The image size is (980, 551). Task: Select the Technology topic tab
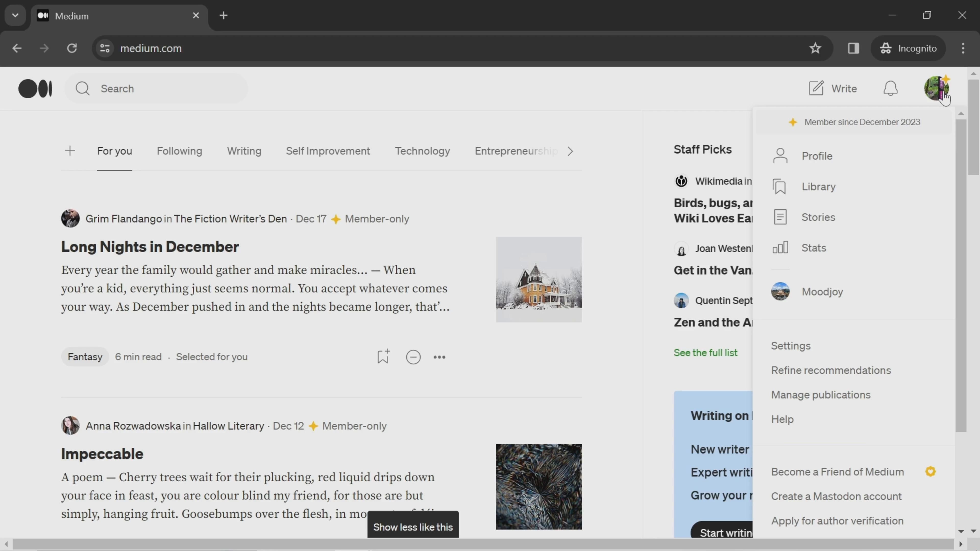tap(422, 151)
